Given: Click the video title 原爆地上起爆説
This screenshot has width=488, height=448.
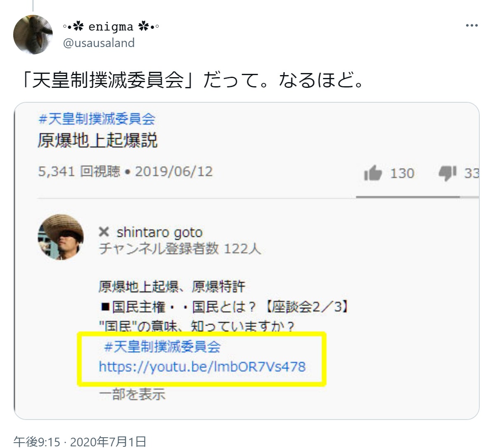Looking at the screenshot, I should [98, 140].
